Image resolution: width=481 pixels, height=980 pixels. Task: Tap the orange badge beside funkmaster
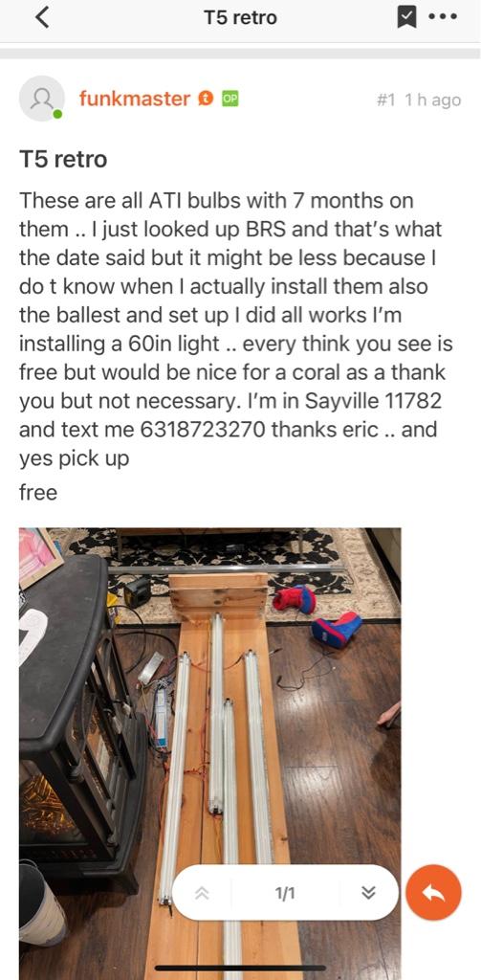(x=206, y=99)
